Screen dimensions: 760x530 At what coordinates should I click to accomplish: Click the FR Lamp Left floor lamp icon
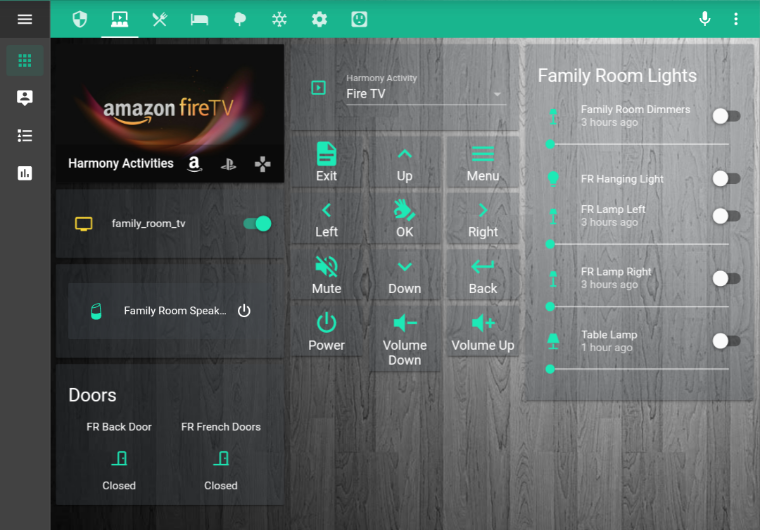tap(553, 216)
